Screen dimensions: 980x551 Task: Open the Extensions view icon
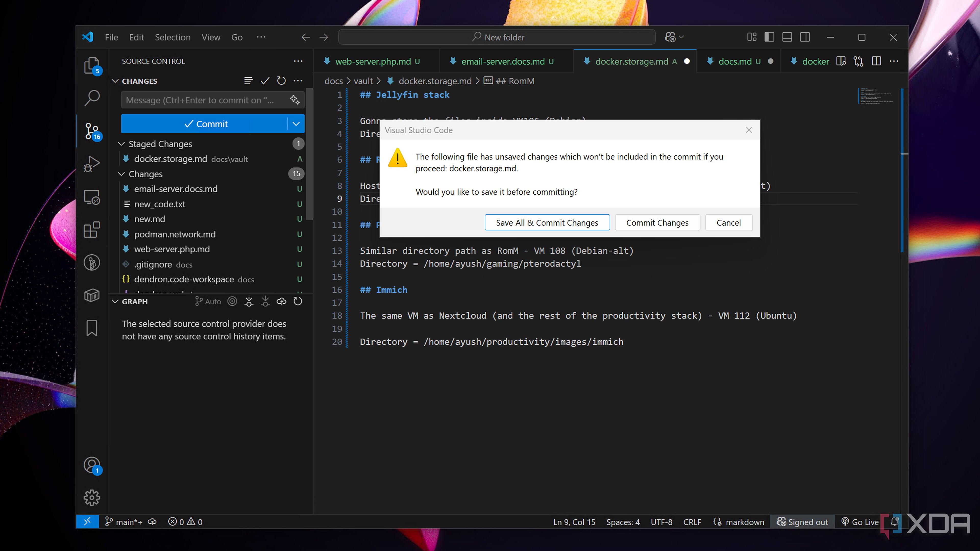tap(92, 230)
